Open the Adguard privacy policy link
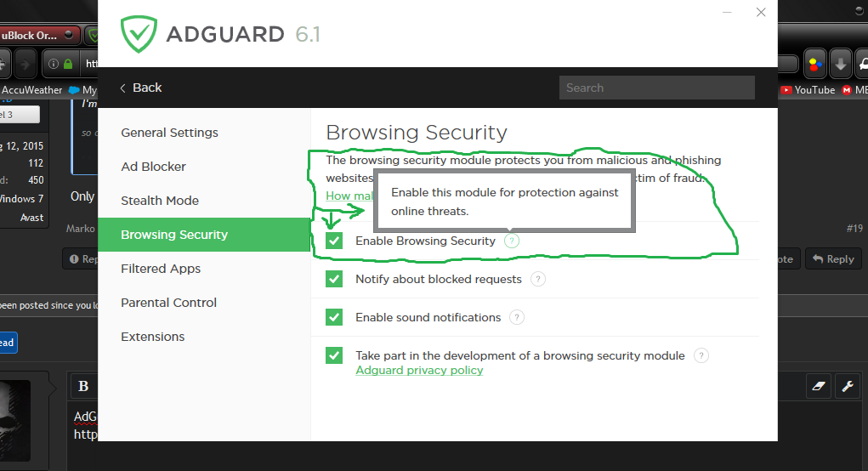 click(419, 370)
